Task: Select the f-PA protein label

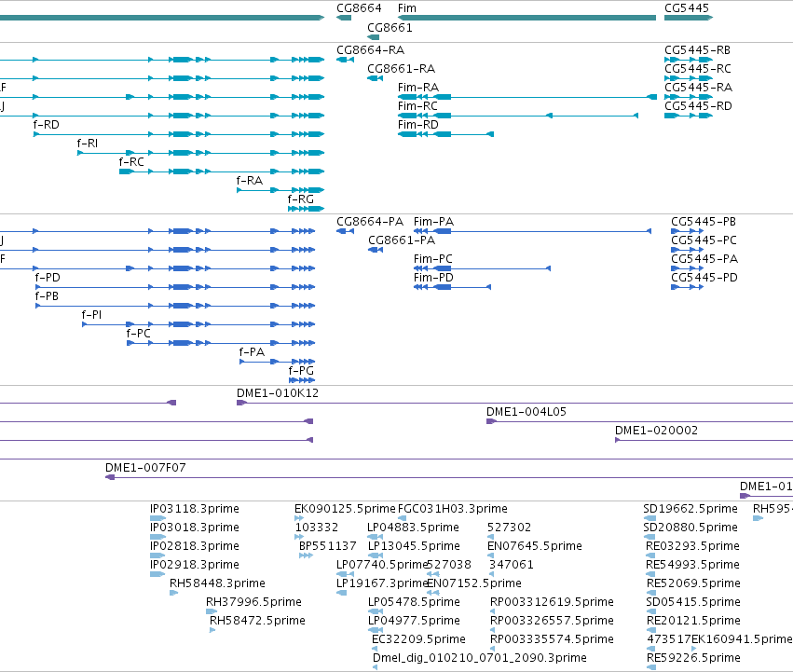Action: [x=252, y=352]
